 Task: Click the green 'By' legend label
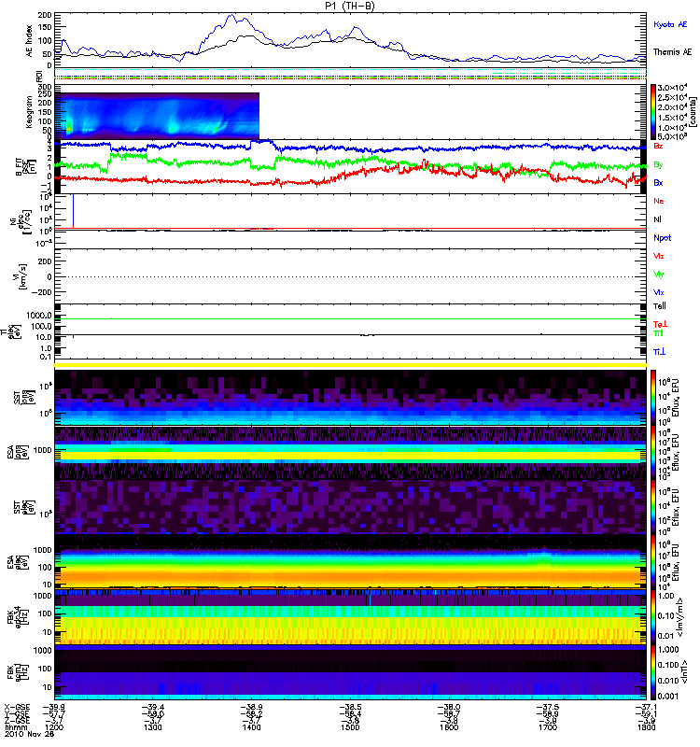click(x=658, y=165)
